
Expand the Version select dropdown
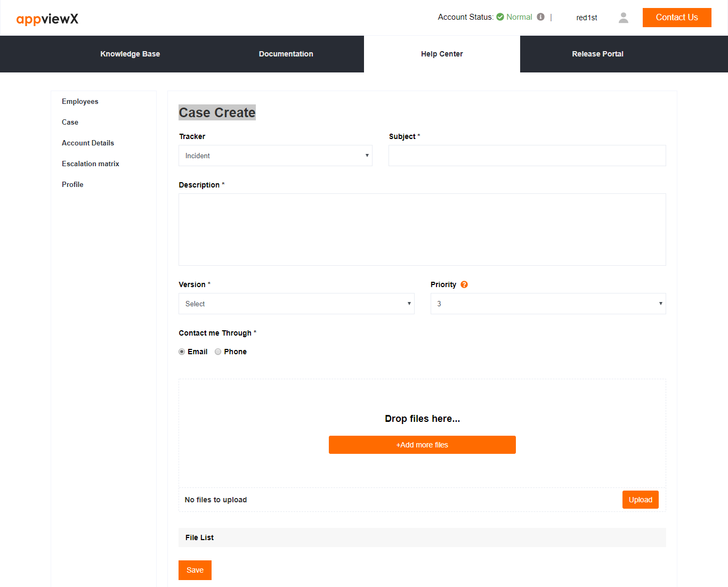pyautogui.click(x=296, y=304)
